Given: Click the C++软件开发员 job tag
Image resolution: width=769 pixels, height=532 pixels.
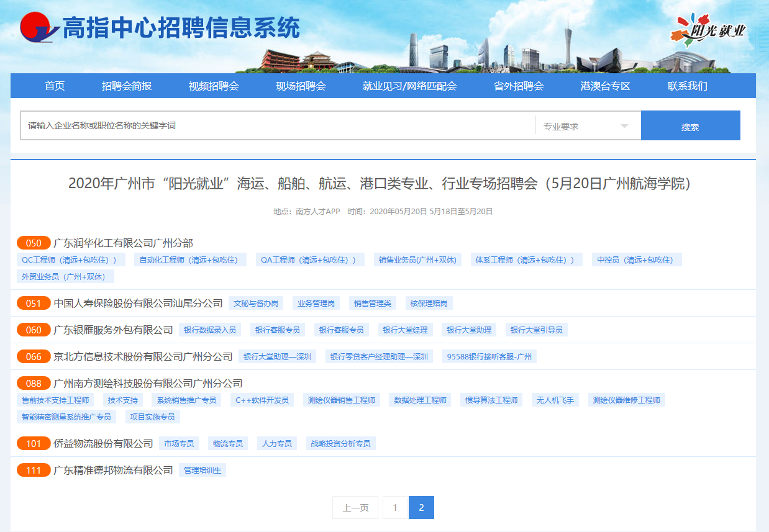Looking at the screenshot, I should click(262, 400).
